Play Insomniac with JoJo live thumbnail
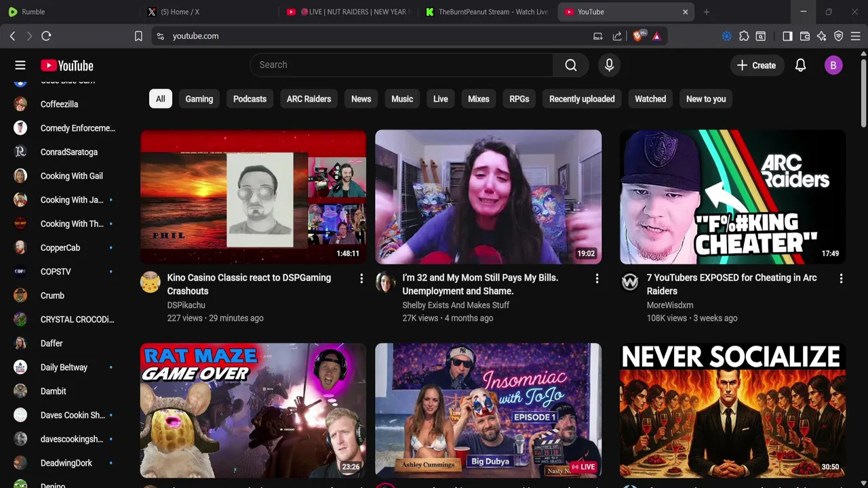The width and height of the screenshot is (868, 488). (x=488, y=410)
